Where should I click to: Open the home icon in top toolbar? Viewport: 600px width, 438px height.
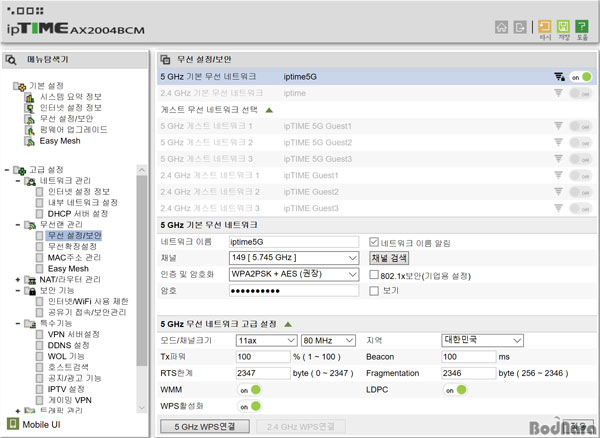point(501,27)
